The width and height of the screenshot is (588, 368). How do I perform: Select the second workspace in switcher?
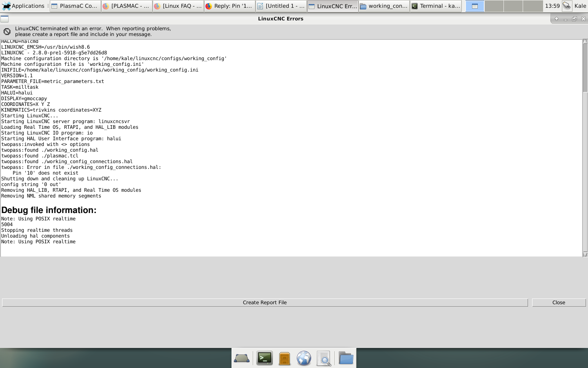pyautogui.click(x=494, y=6)
